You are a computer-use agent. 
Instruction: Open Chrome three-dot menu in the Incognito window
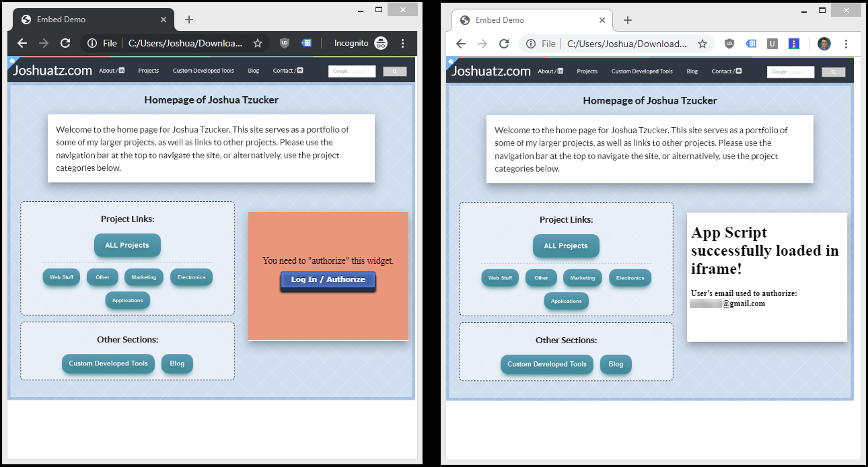point(403,43)
